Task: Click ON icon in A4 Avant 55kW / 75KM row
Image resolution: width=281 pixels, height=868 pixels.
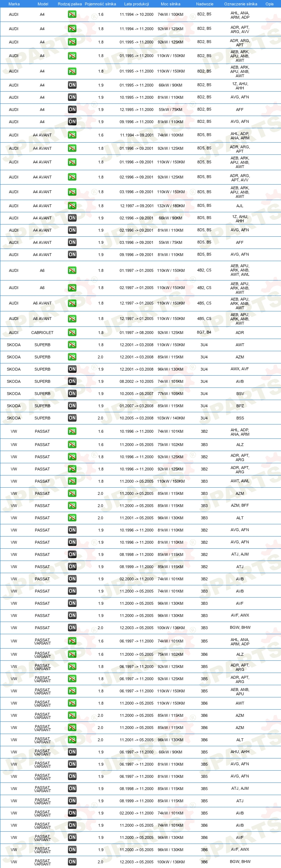Action: click(x=72, y=242)
